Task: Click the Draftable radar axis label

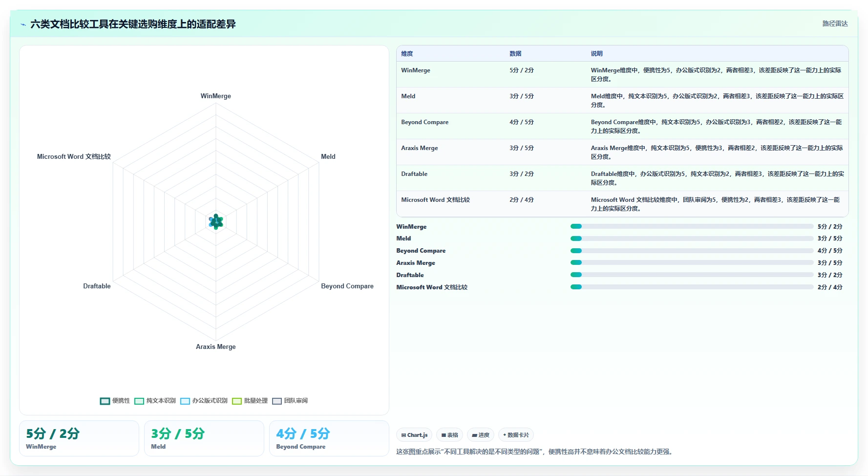Action: coord(97,286)
